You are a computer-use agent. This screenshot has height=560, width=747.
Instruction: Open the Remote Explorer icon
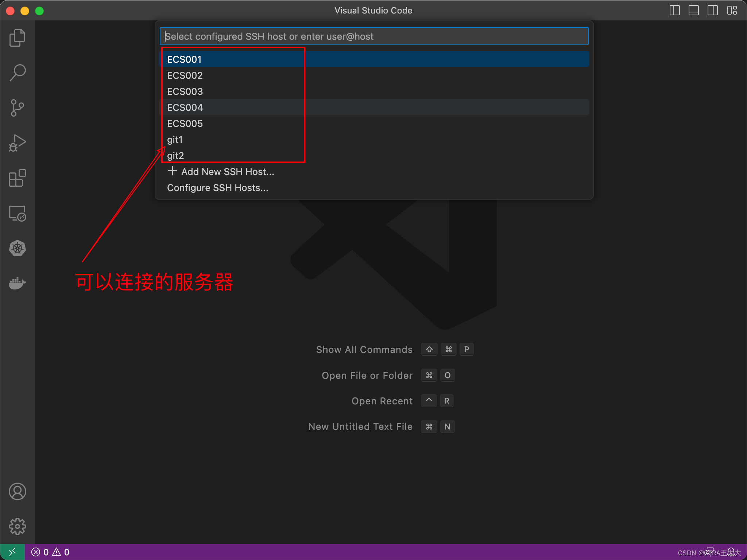(17, 213)
